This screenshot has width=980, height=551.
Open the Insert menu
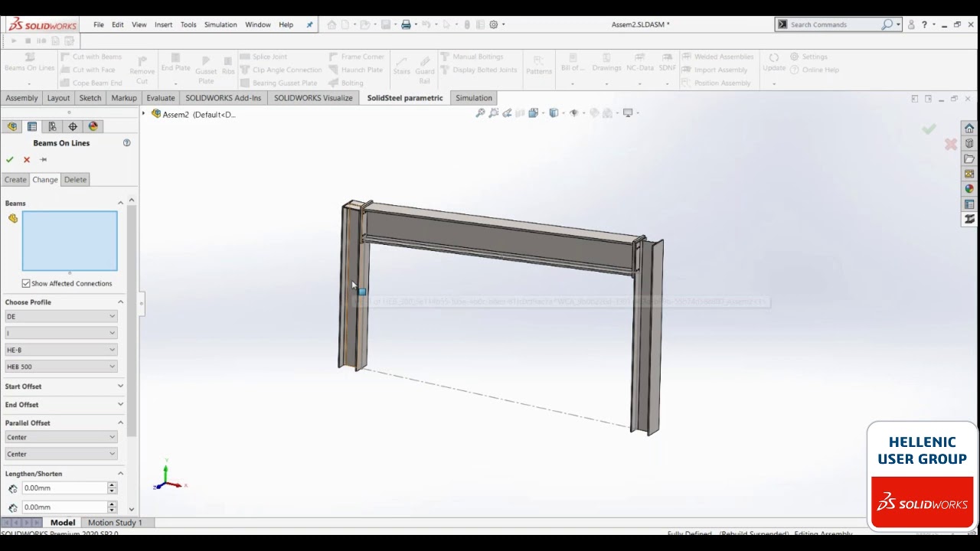(163, 24)
